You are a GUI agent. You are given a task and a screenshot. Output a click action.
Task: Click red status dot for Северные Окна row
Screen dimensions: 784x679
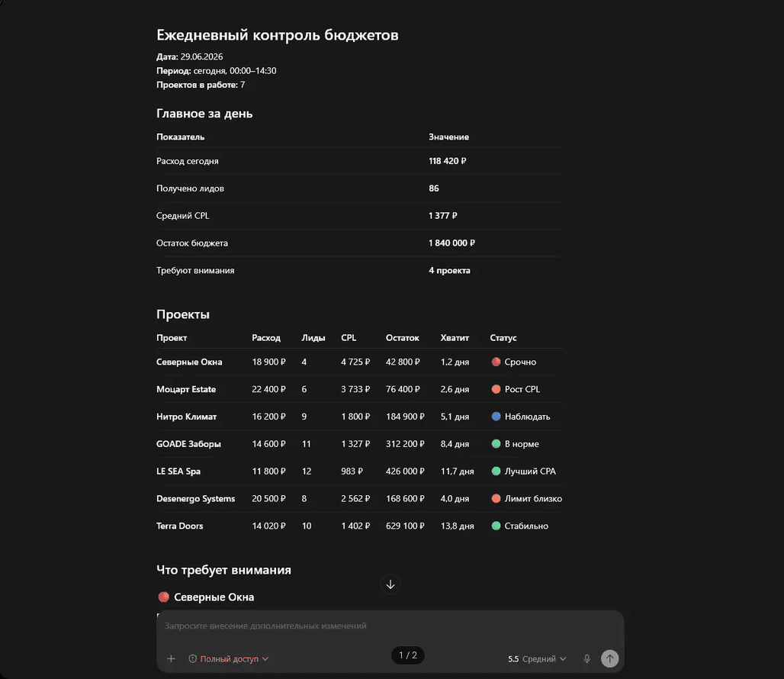[x=496, y=362]
